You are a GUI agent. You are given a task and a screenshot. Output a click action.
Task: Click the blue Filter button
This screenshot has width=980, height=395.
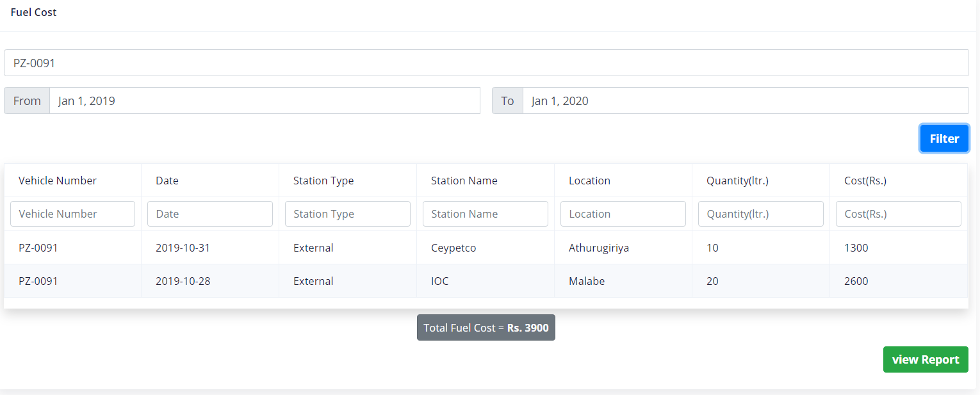tap(944, 139)
